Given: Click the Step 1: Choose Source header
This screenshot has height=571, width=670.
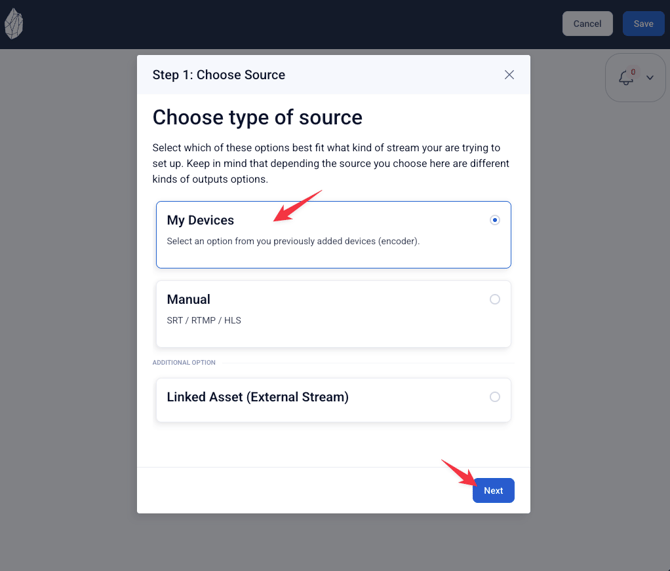Looking at the screenshot, I should [x=218, y=75].
